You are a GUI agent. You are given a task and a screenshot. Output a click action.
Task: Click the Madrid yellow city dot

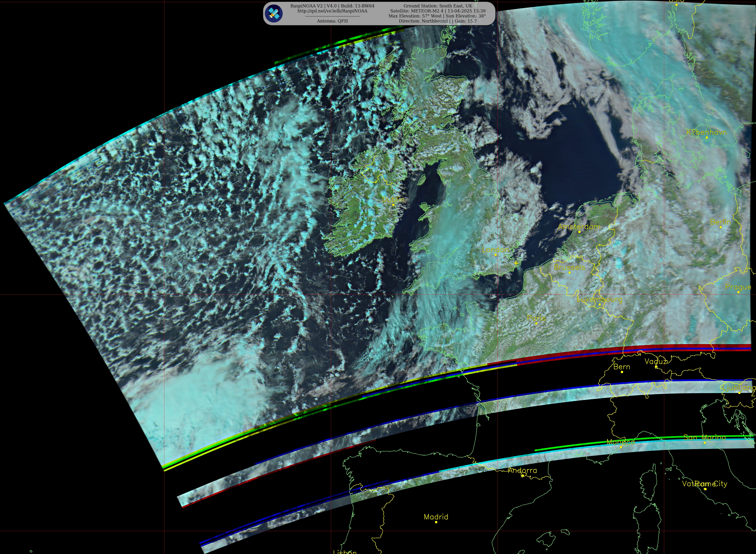tap(436, 522)
